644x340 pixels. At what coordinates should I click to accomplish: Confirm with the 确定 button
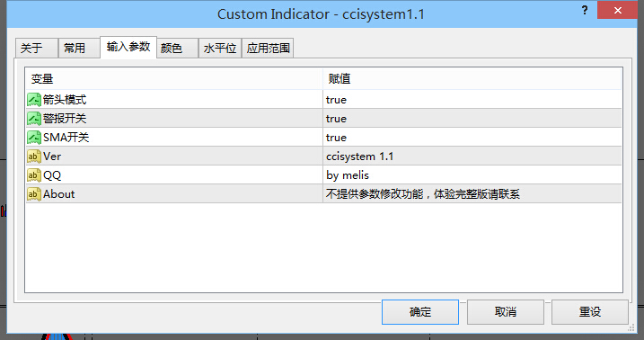point(420,312)
